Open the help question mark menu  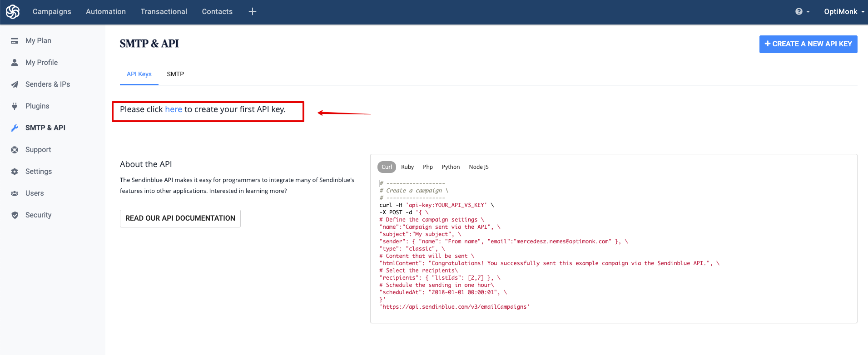pyautogui.click(x=802, y=12)
